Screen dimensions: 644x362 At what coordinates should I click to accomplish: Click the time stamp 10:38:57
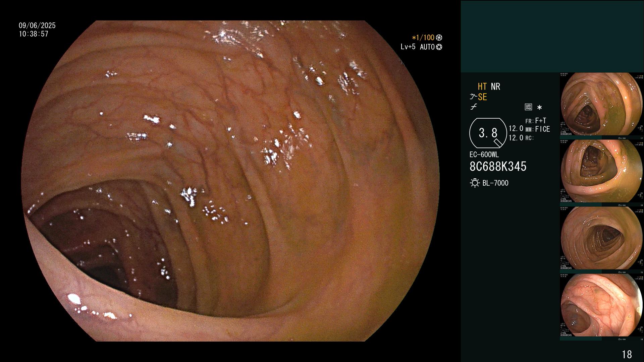[34, 34]
